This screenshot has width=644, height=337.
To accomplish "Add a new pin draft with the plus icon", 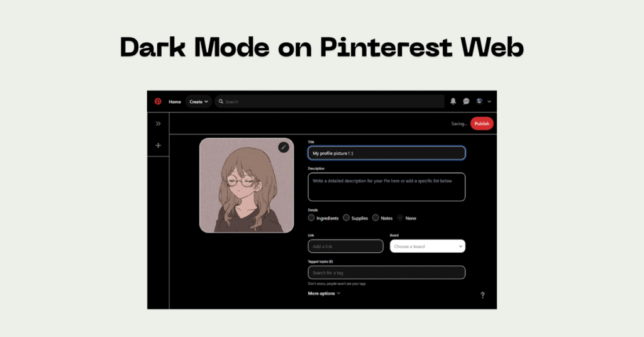I will coord(158,145).
